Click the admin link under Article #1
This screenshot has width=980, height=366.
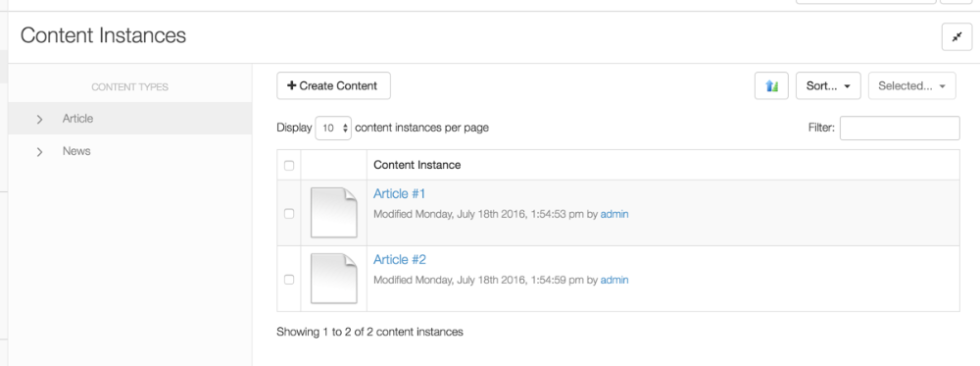(614, 214)
